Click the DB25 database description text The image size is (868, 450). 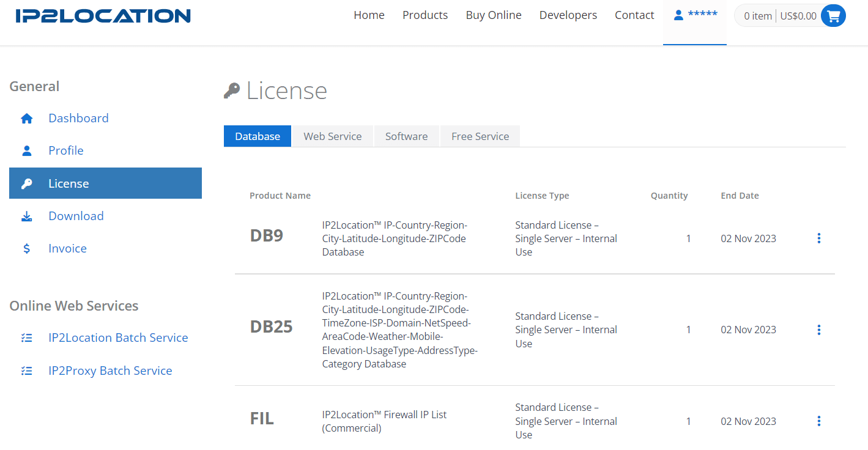[400, 330]
